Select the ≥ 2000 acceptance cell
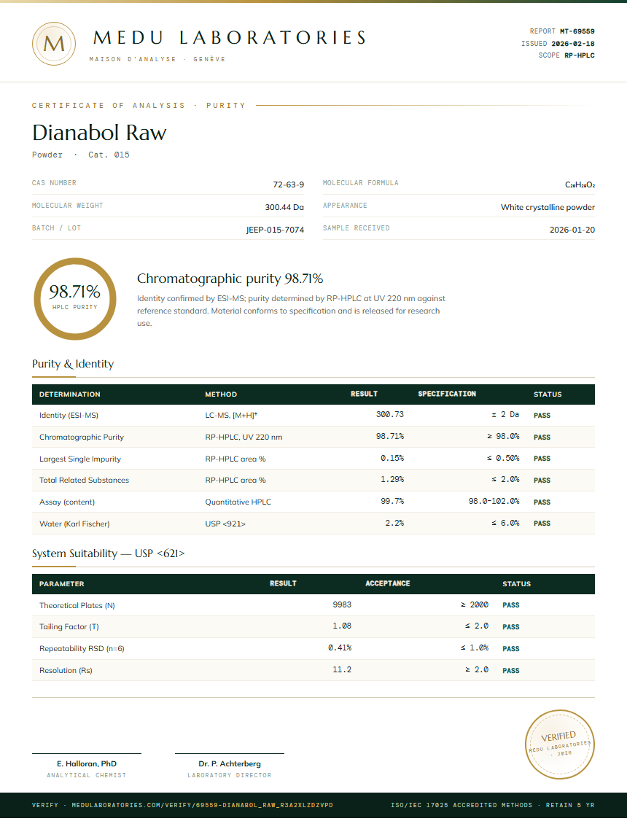The image size is (627, 840). pos(475,604)
